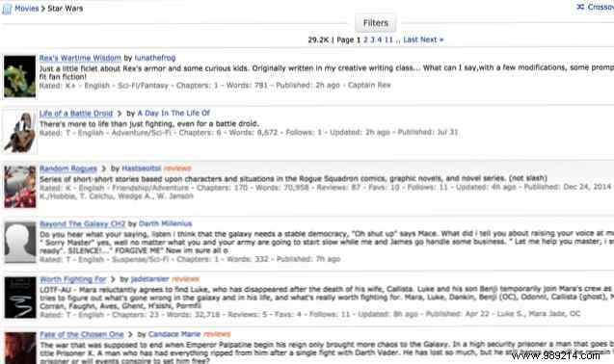Jump to latest chapter of Life of a Battle Droid
This screenshot has width=614, height=364.
(x=120, y=114)
